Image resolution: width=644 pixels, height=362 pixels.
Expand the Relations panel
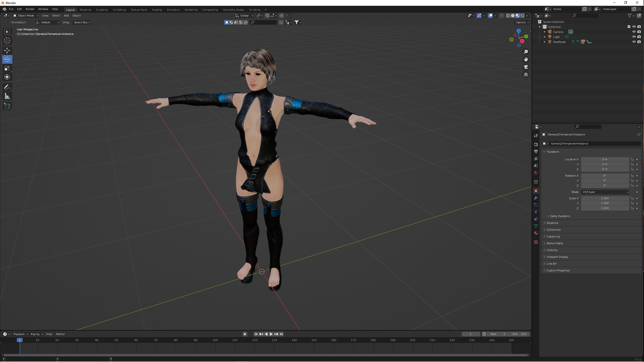552,223
